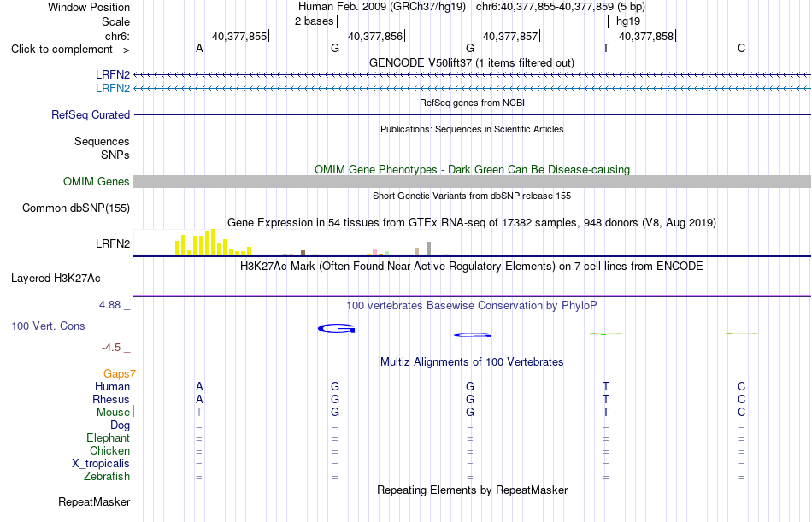Image resolution: width=812 pixels, height=522 pixels.
Task: Click the GENCODE V50lift37 track title
Action: (472, 63)
